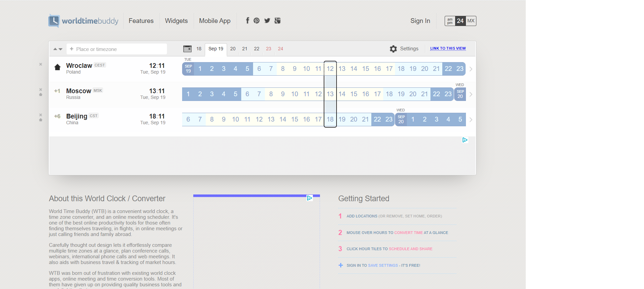Click the Settings gear icon

coord(393,49)
